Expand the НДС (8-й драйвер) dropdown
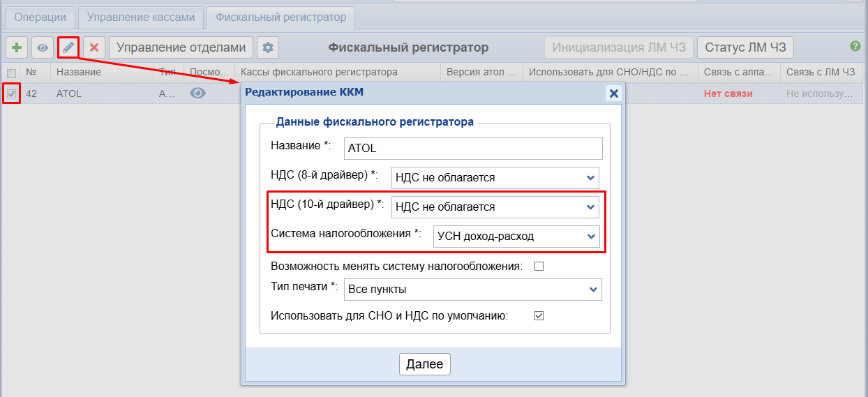Viewport: 868px width, 397px height. (x=495, y=178)
